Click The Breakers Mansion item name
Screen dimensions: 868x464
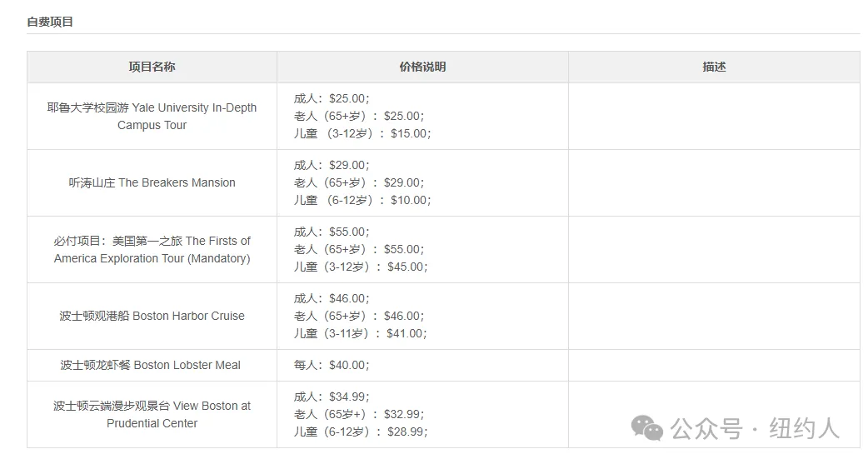point(152,182)
